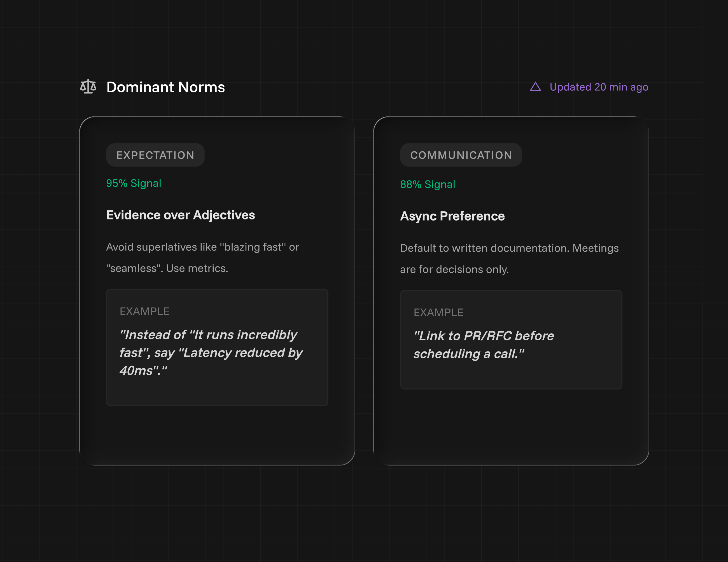
Task: Click the EXAMPLE label in Communication card
Action: [x=438, y=312]
